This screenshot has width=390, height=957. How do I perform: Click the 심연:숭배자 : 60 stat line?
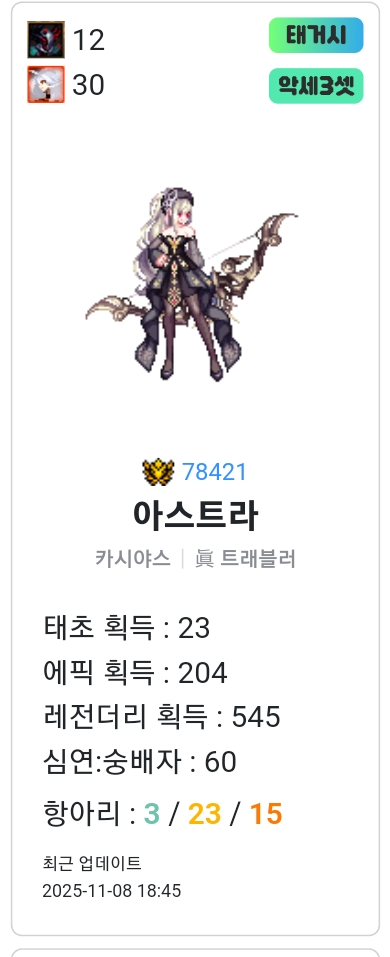[x=140, y=762]
